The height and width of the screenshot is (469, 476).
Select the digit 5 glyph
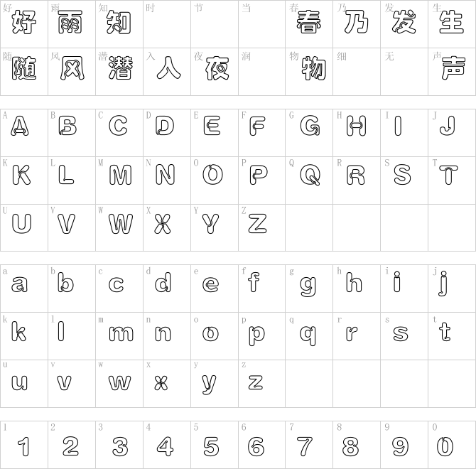pyautogui.click(x=211, y=446)
